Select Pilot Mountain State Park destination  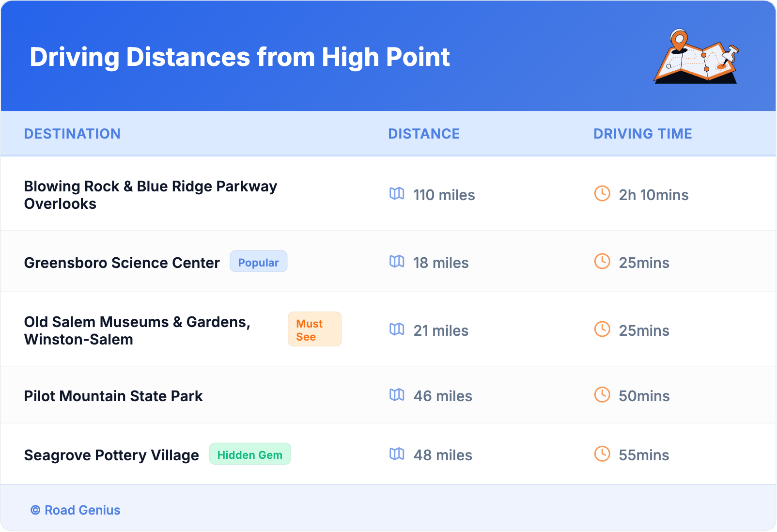tap(113, 396)
